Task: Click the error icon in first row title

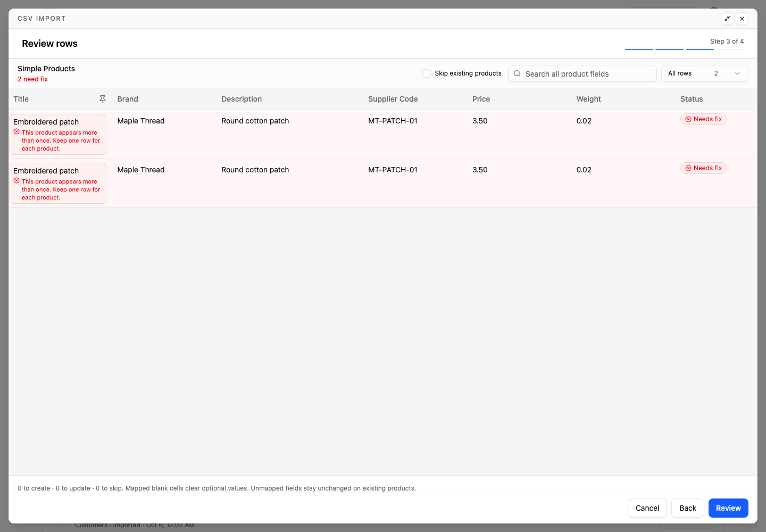Action: 16,132
